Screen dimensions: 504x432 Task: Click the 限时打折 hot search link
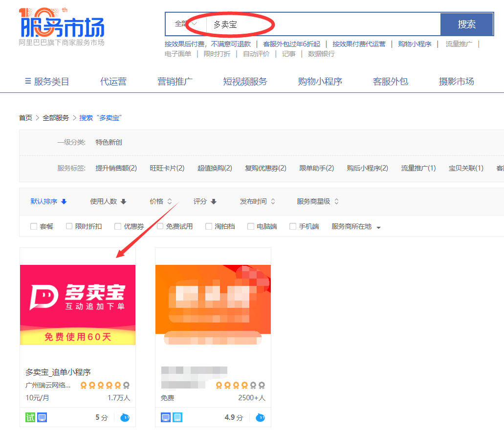[x=217, y=54]
